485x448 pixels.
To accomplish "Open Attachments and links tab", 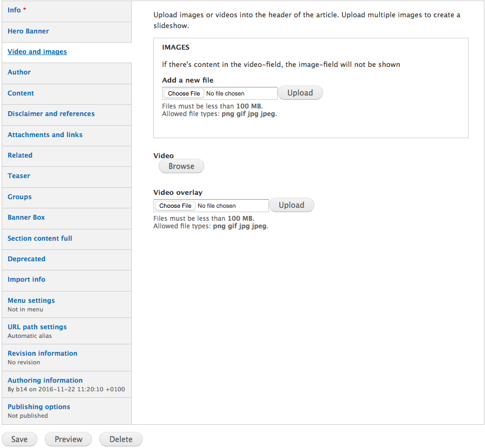I will pos(45,135).
